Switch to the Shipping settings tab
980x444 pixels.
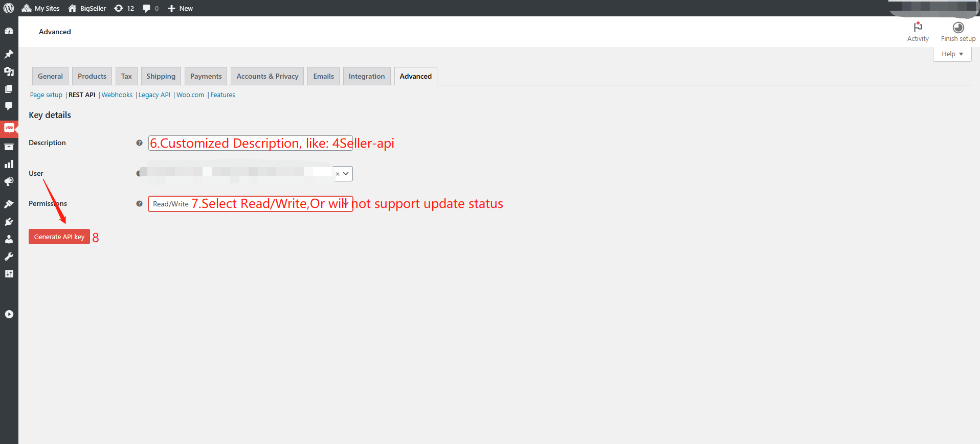(x=161, y=76)
